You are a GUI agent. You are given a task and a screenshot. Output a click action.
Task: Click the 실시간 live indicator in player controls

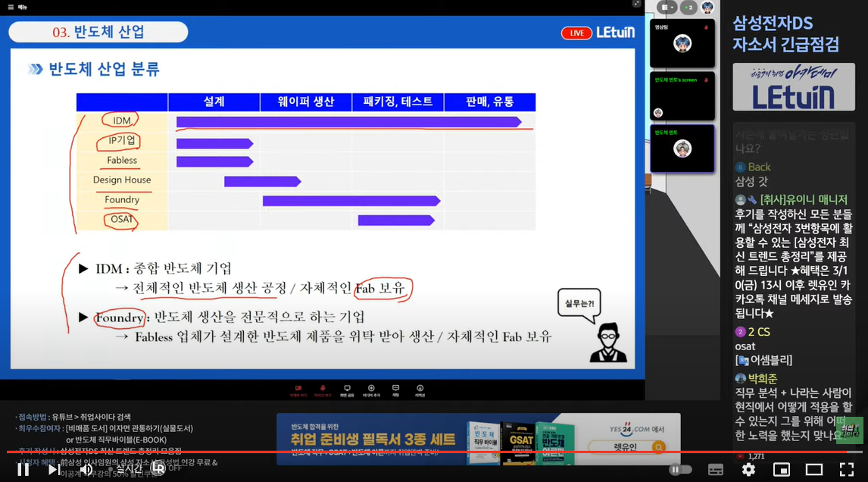pos(126,468)
